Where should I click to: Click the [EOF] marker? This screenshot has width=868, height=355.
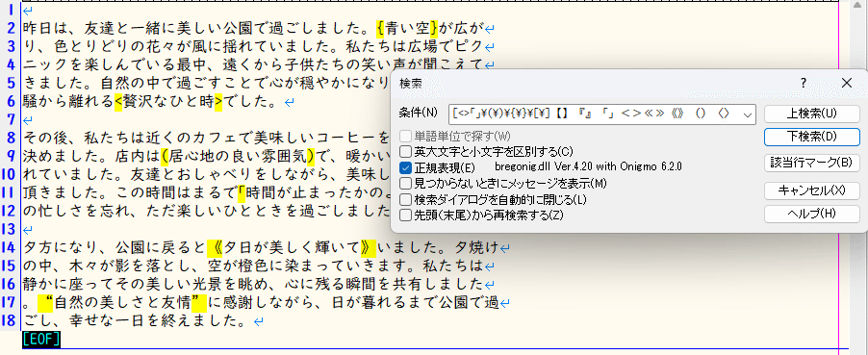tap(41, 339)
